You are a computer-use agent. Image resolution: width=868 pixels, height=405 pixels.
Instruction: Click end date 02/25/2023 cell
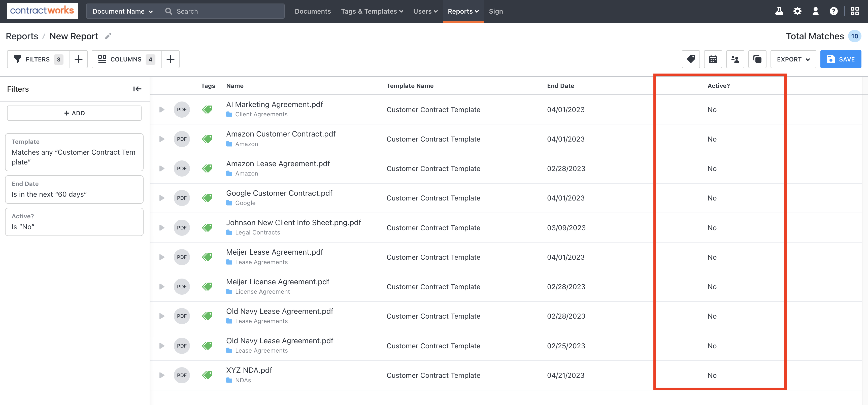pyautogui.click(x=566, y=346)
